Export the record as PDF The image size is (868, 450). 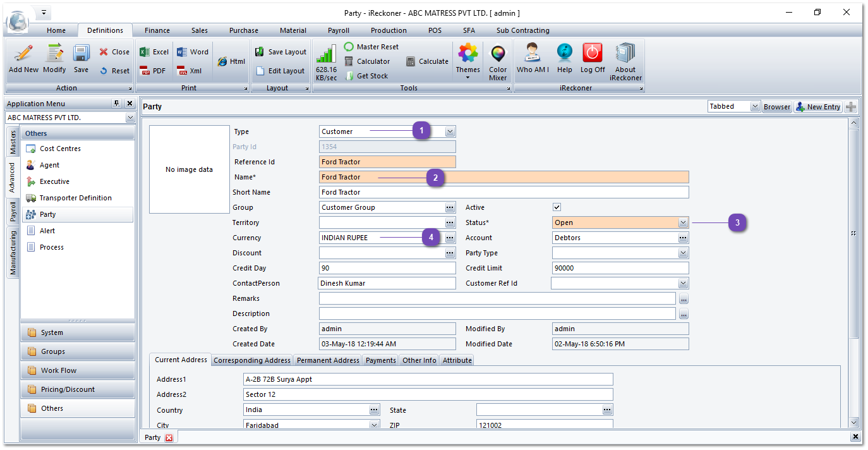[x=153, y=71]
